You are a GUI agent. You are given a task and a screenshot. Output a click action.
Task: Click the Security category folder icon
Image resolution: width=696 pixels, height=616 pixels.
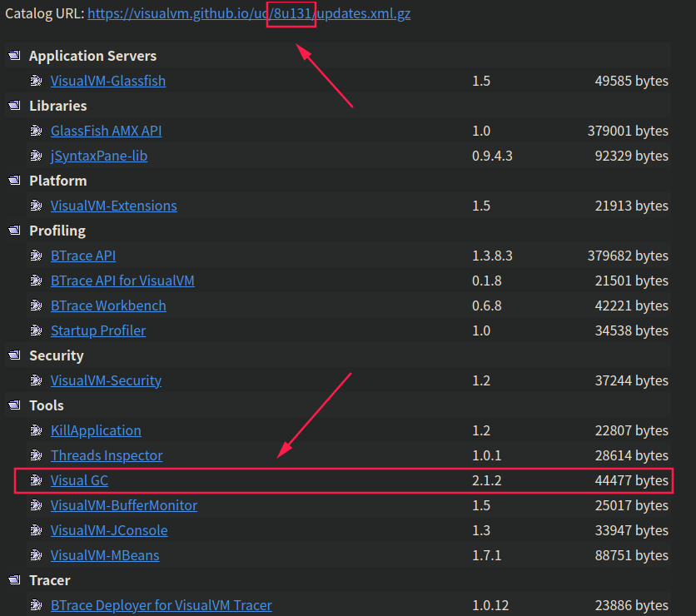coord(15,355)
